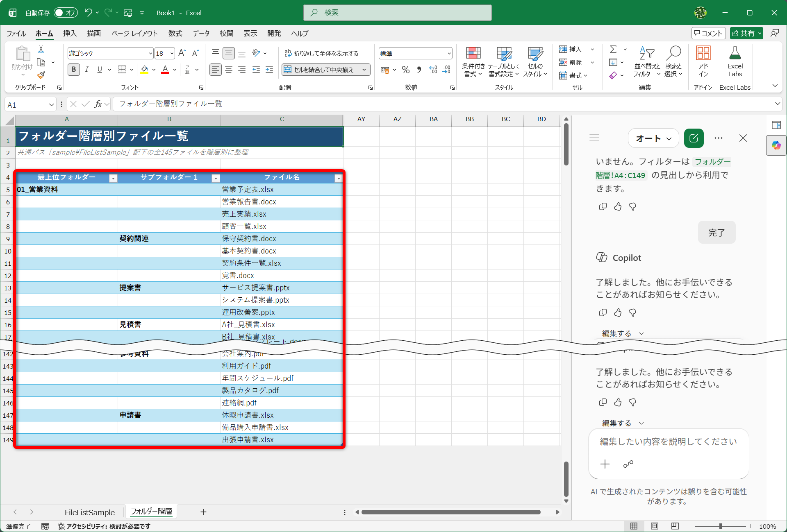Decrease font size with smaller A icon
787x532 pixels.
pos(196,53)
